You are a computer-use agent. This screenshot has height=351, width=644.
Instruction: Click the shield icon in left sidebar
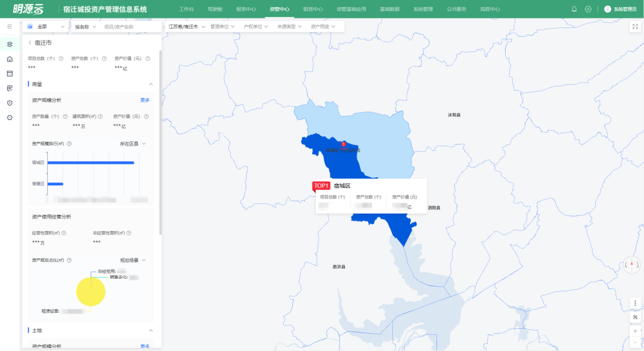coord(10,103)
